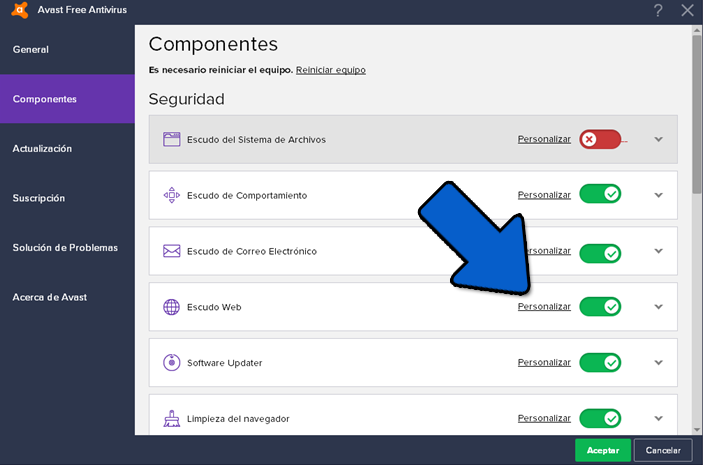Click the Limpieza del navegador label
The image size is (703, 465).
point(238,419)
